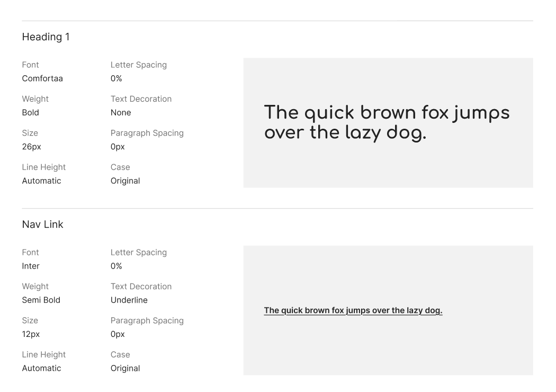Image resolution: width=556 pixels, height=392 pixels.
Task: Click the Nav Link section title
Action: click(42, 225)
